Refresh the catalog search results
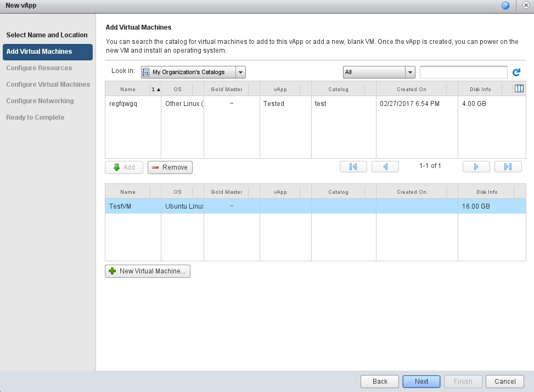 click(516, 72)
